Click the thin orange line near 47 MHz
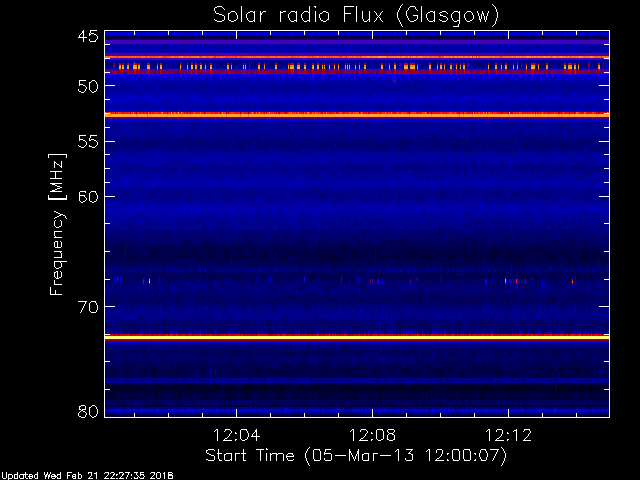This screenshot has height=480, width=640. click(x=357, y=57)
